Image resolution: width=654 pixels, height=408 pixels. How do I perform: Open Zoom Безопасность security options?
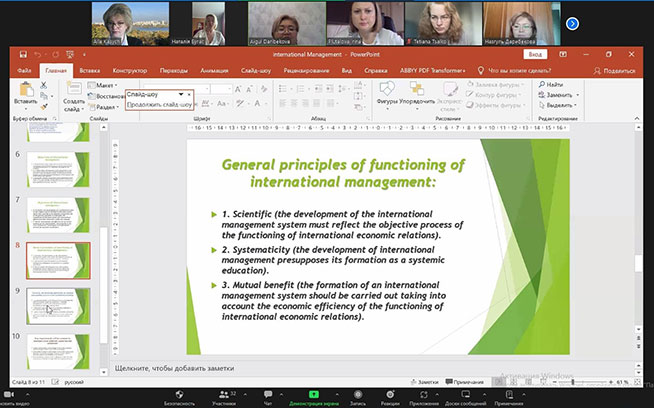point(179,398)
